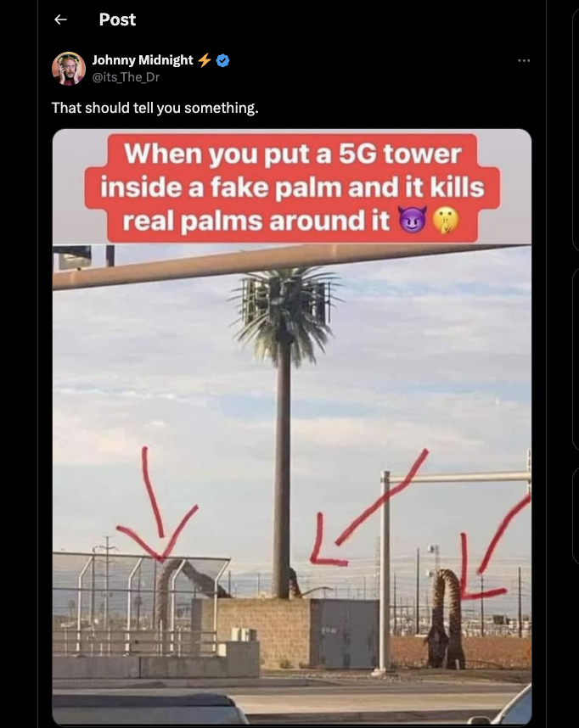Screen dimensions: 579x728
Task: Click the red 5G tower caption banner
Action: coord(292,188)
